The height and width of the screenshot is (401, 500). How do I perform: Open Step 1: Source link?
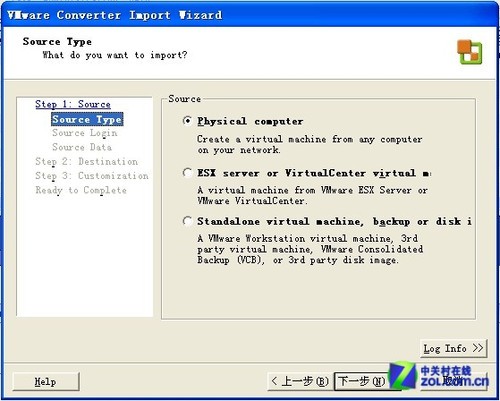73,104
